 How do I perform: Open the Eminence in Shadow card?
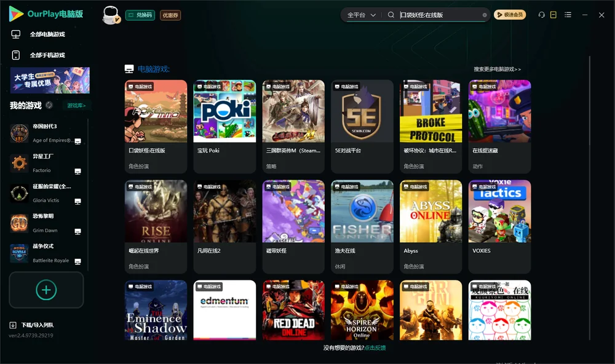156,310
